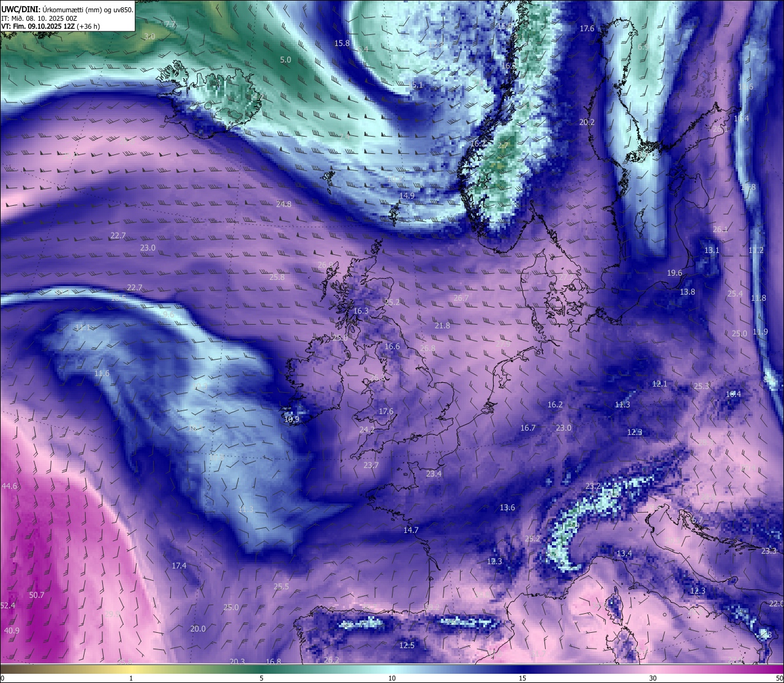Image resolution: width=784 pixels, height=683 pixels.
Task: Click the map value '5.0' near Iceland
Action: click(x=285, y=59)
